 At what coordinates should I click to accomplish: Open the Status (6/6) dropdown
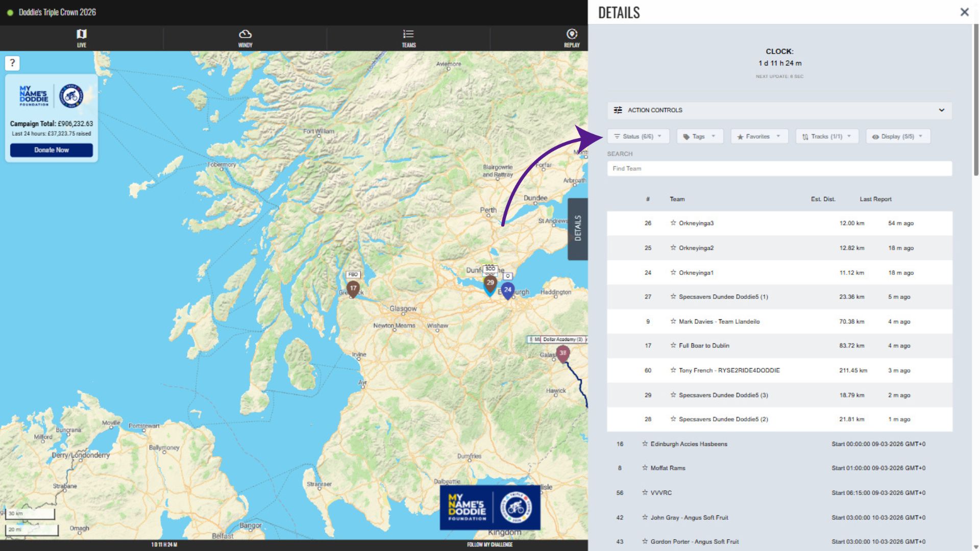(x=638, y=136)
